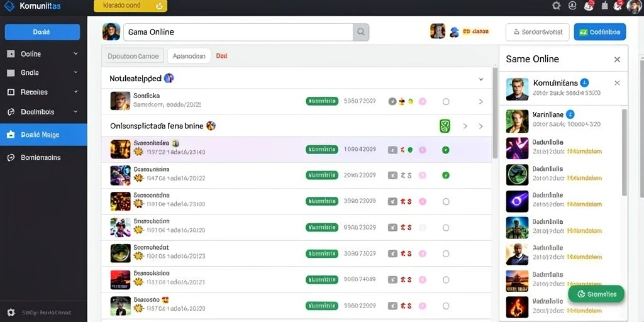The height and width of the screenshot is (322, 644).
Task: Click the yellow danaa label
Action: pyautogui.click(x=475, y=31)
